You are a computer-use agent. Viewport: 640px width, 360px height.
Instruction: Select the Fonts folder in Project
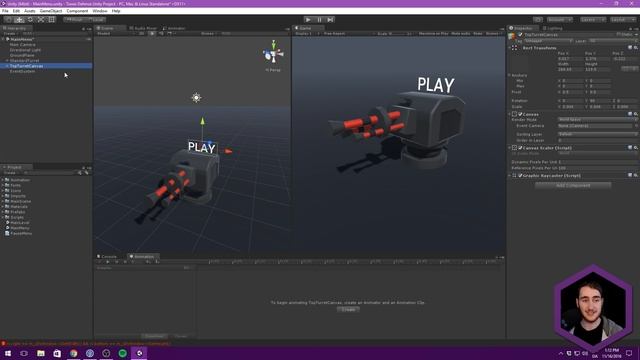point(16,185)
